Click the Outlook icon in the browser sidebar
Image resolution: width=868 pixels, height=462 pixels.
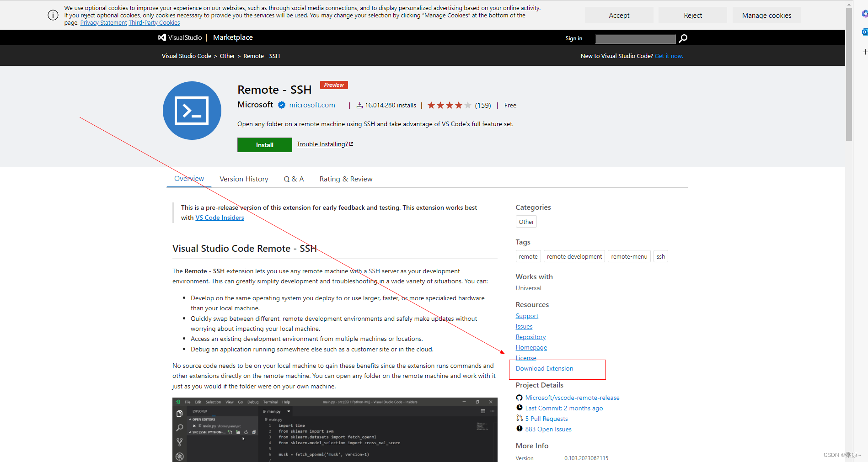tap(864, 32)
